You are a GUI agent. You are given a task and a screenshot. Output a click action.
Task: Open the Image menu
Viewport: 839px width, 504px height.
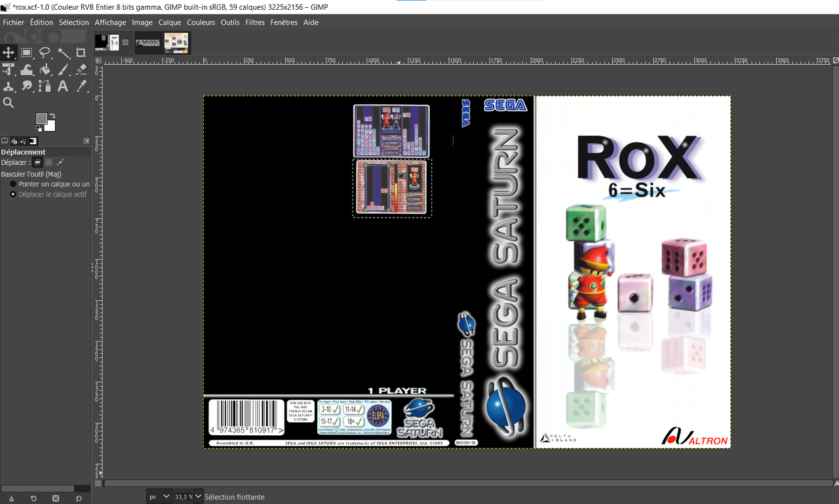click(x=142, y=22)
